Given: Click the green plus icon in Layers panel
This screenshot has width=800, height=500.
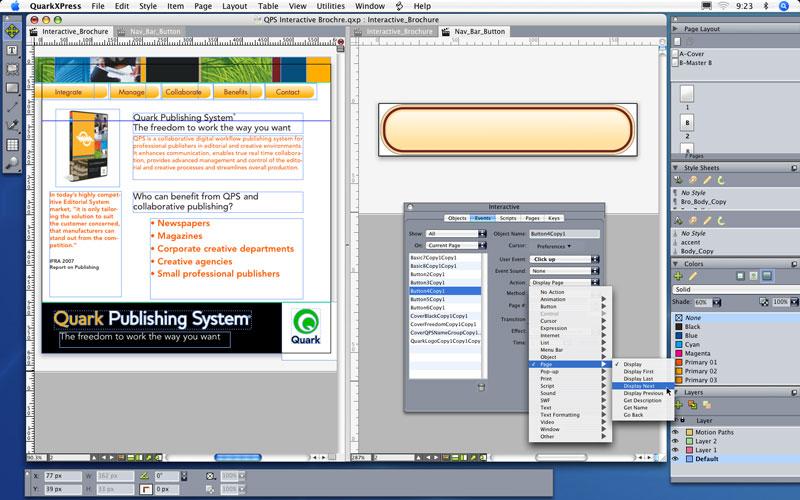Looking at the screenshot, I should (x=678, y=405).
